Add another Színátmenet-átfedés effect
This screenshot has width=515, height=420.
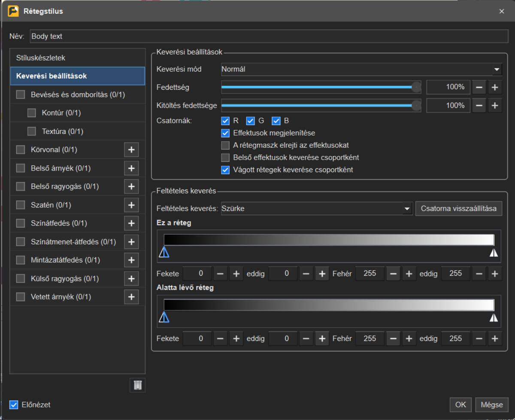point(131,242)
